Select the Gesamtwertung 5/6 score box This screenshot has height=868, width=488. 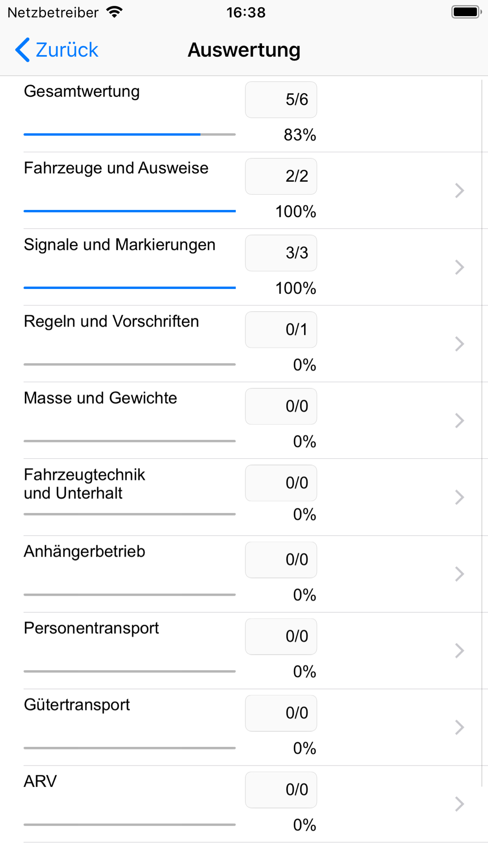[281, 100]
